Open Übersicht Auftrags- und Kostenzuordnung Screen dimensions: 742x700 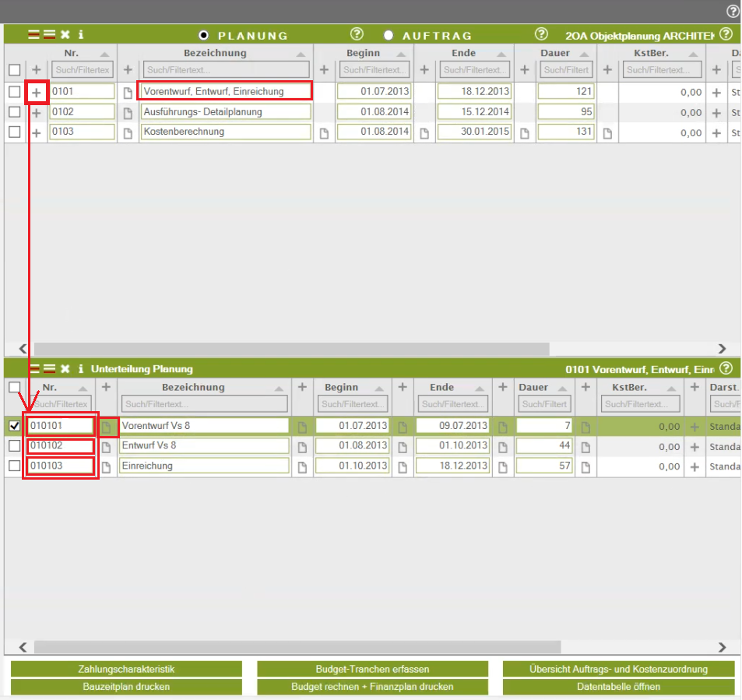pos(618,669)
